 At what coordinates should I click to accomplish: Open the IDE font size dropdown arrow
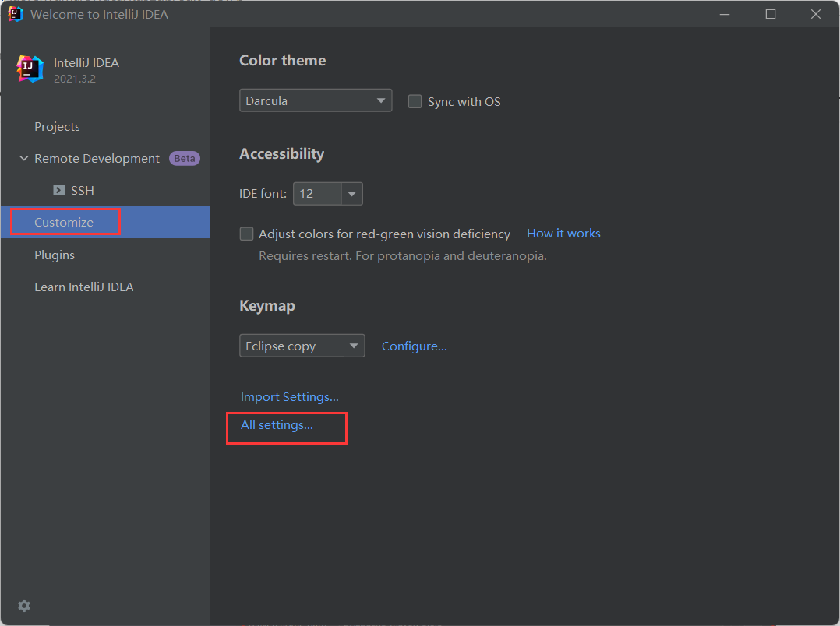352,194
